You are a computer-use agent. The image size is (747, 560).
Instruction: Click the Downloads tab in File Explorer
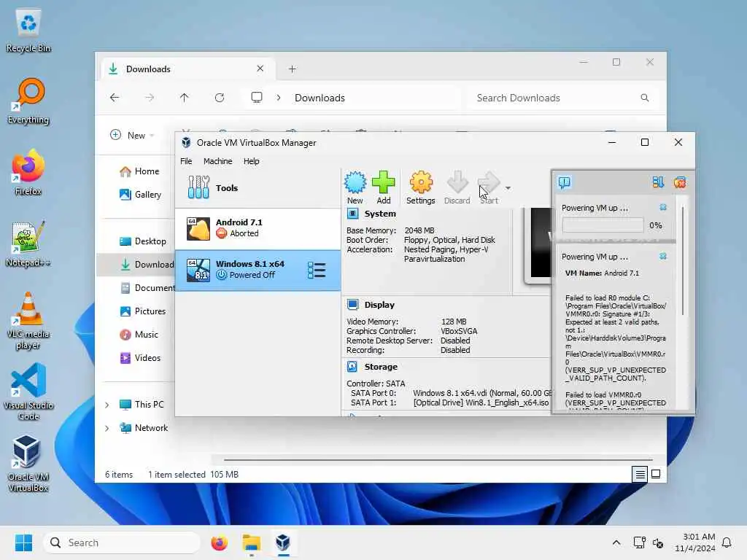coord(188,69)
